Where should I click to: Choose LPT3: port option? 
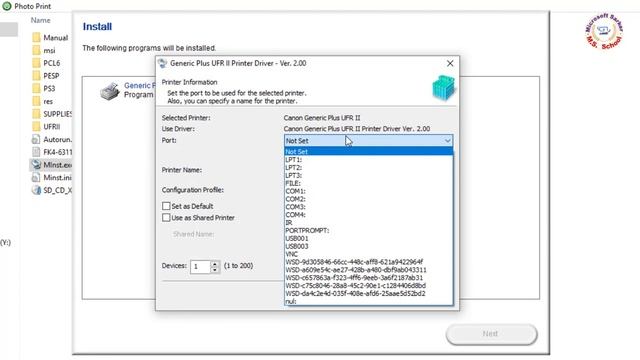[x=369, y=175]
